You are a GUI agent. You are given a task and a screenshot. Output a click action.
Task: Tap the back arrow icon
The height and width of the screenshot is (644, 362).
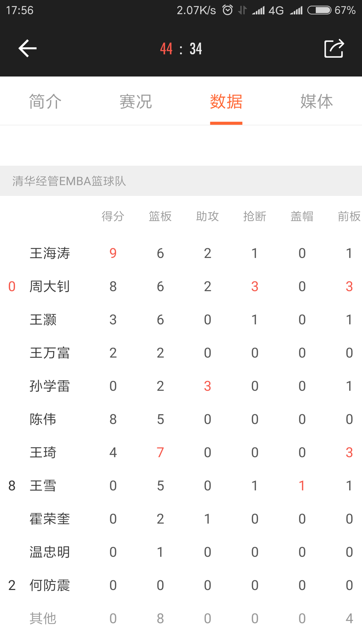pyautogui.click(x=28, y=49)
